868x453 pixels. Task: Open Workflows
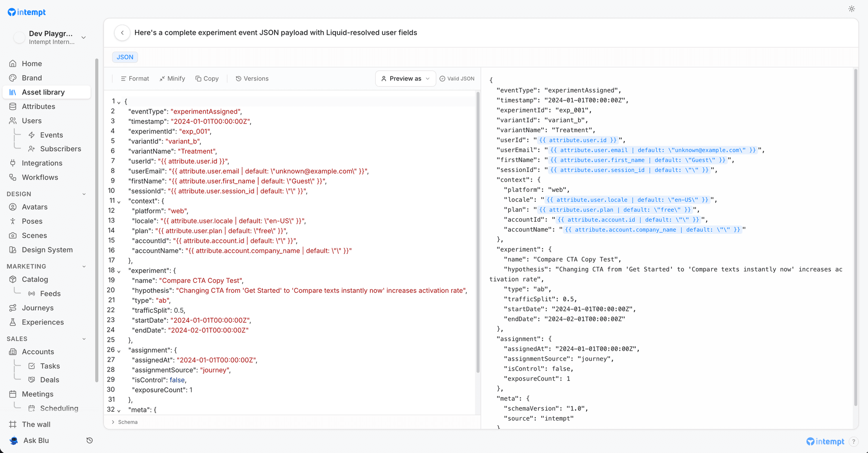47,177
